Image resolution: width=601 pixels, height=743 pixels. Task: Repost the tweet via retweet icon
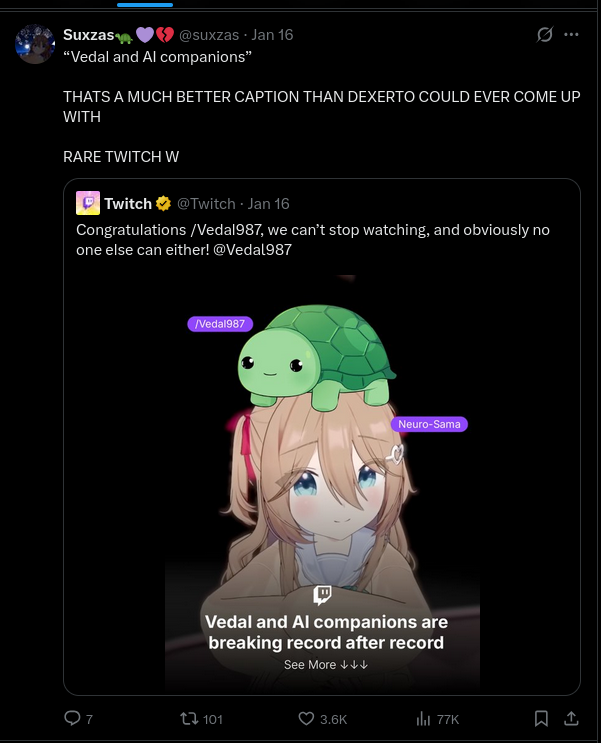pos(189,719)
